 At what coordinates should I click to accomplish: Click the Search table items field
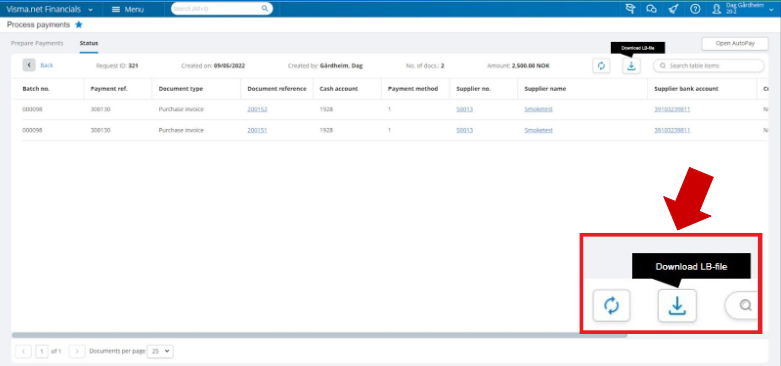click(708, 66)
